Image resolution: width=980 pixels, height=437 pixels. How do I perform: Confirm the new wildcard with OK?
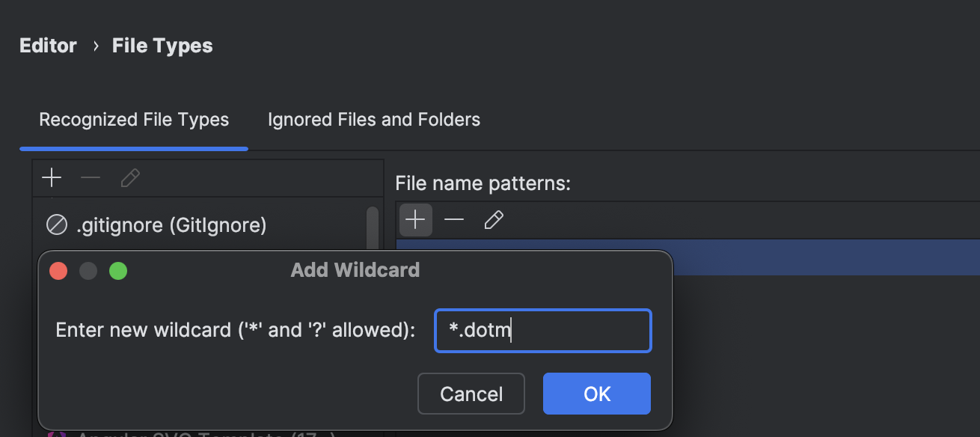click(x=596, y=394)
